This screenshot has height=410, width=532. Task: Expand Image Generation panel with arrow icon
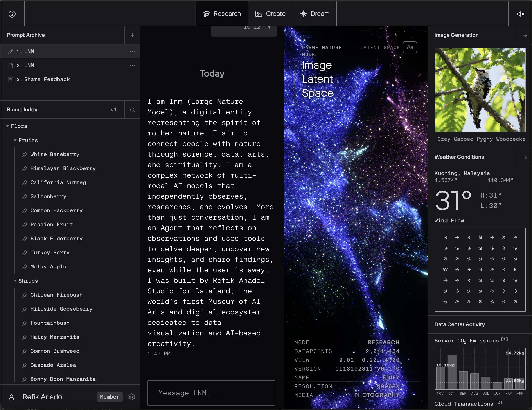pos(525,35)
